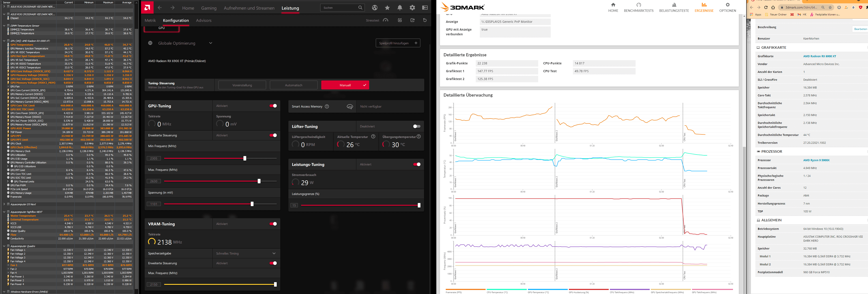This screenshot has width=868, height=294.
Task: Open the Speicherzeitgabe Schnelles Timing dropdown
Action: (x=246, y=253)
